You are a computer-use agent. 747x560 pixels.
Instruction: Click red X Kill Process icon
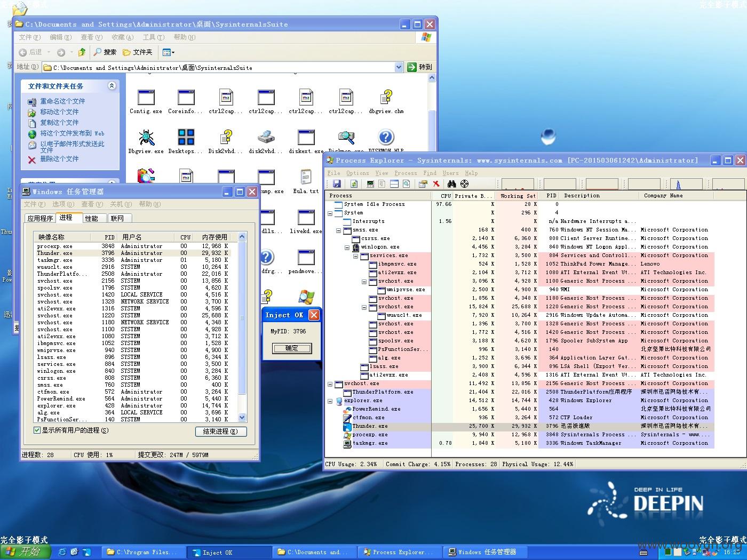[x=436, y=184]
